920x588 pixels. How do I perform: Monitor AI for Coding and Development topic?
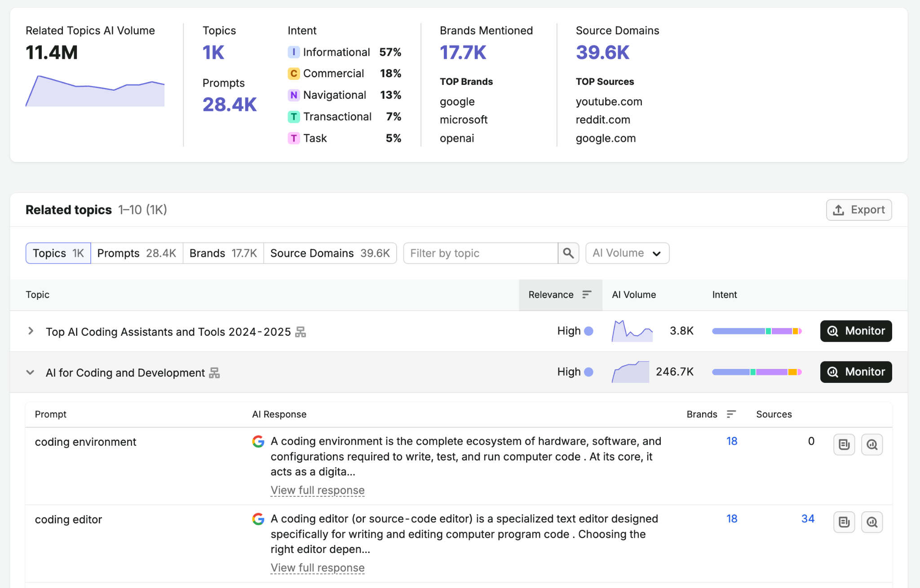click(856, 372)
